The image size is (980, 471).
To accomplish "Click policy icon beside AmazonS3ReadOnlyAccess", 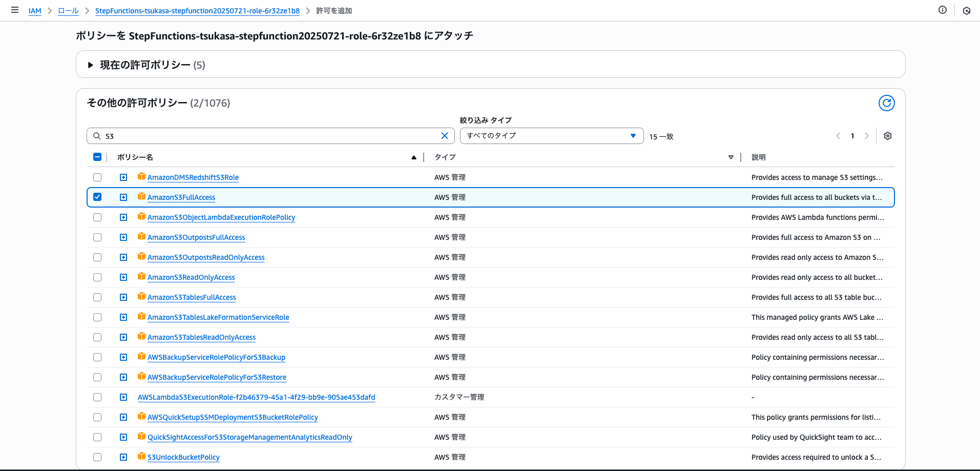I will click(141, 277).
